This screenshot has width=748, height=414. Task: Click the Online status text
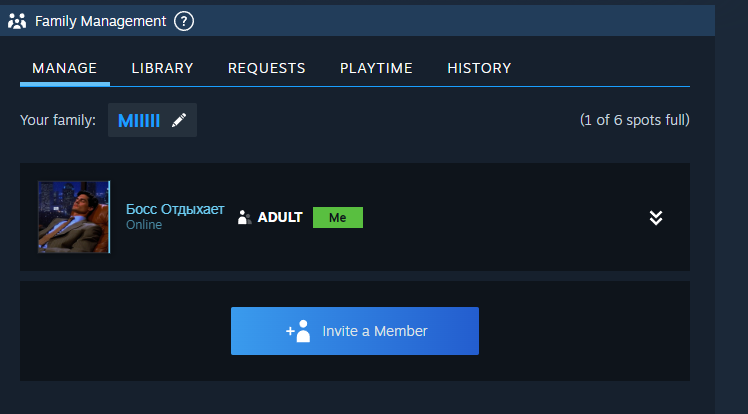click(x=144, y=226)
